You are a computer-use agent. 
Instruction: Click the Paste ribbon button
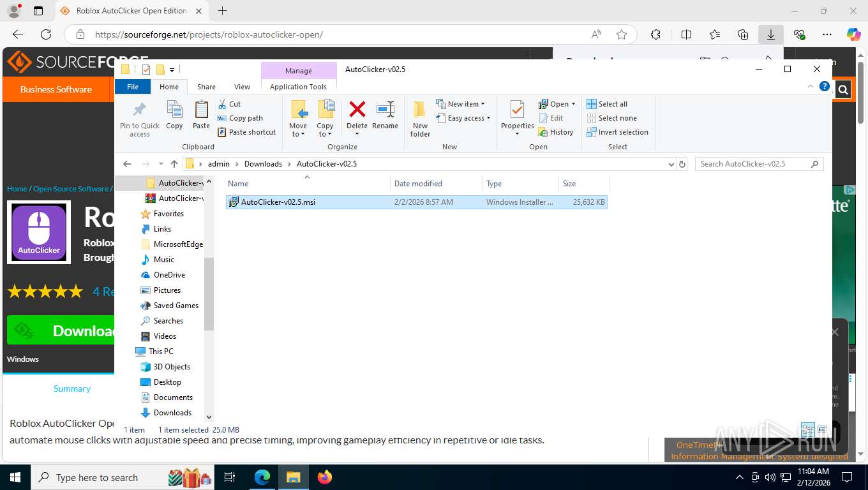[x=201, y=115]
